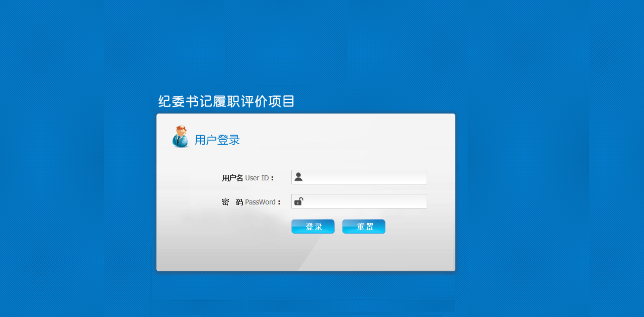Click the blue page background left of login panel

click(75, 191)
